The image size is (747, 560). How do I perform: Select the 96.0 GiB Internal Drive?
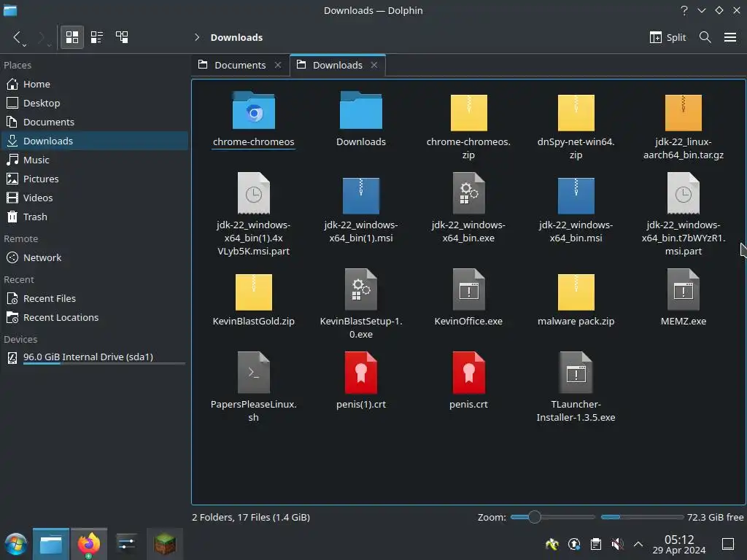[x=94, y=357]
